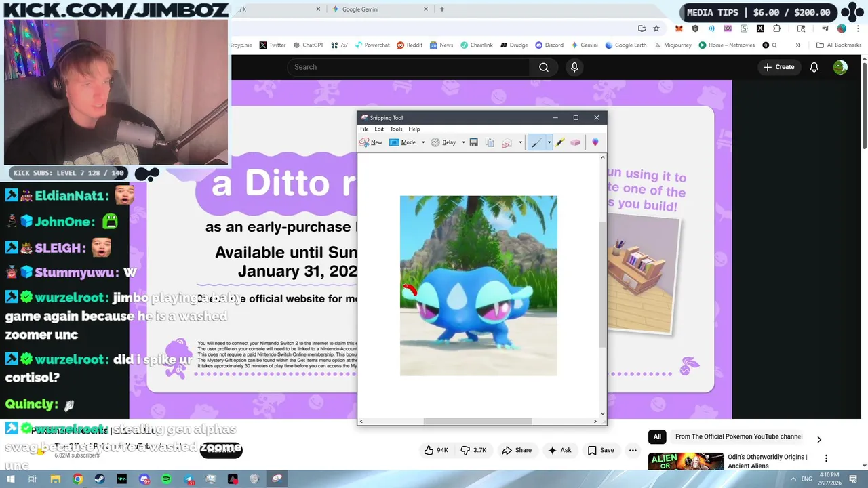
Task: Open Odin's Otherworldly Origins video thumbnail
Action: tap(686, 462)
